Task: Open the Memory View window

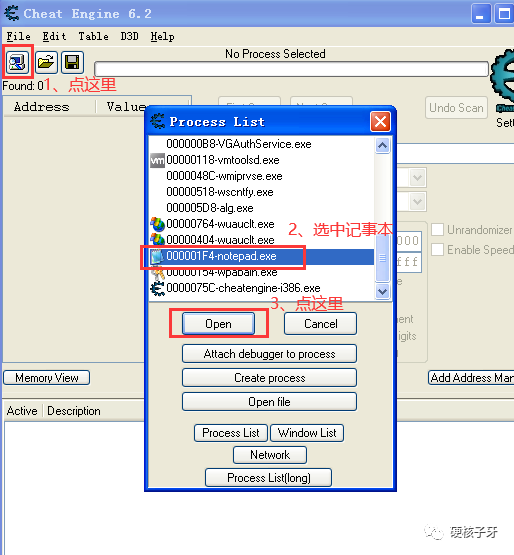Action: pyautogui.click(x=47, y=378)
